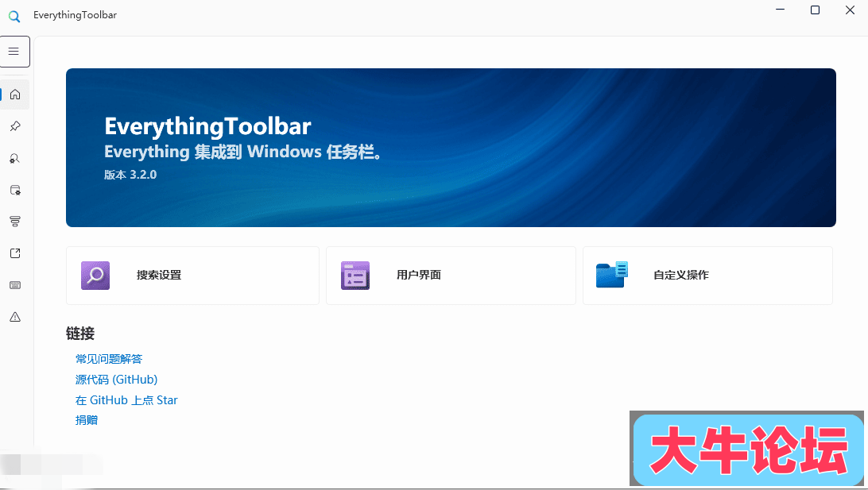Maximize the EverythingToolbar window
The width and height of the screenshot is (868, 490).
(815, 10)
